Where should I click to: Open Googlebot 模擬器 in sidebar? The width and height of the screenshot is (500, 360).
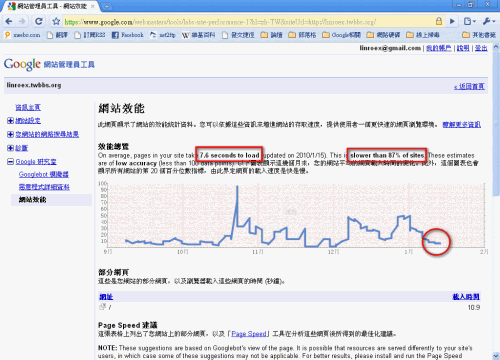tap(44, 174)
